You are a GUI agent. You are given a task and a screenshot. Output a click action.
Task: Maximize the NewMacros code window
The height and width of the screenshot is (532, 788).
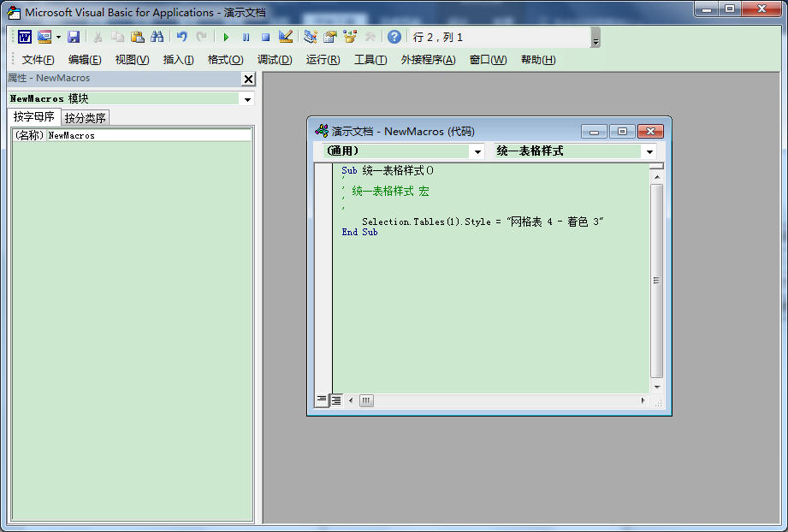(x=622, y=132)
